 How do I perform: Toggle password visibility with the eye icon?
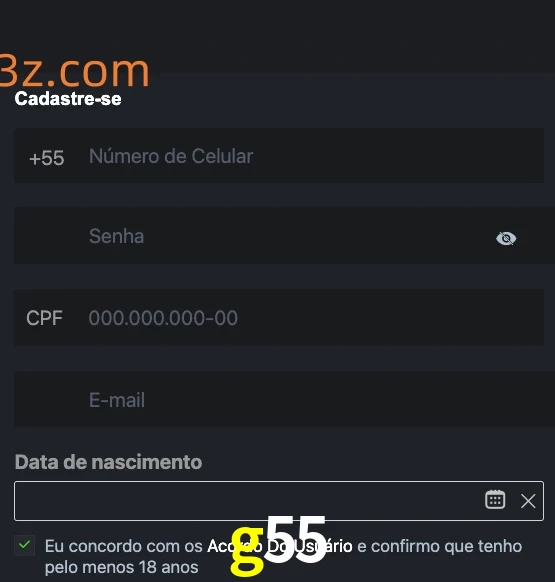(x=506, y=238)
